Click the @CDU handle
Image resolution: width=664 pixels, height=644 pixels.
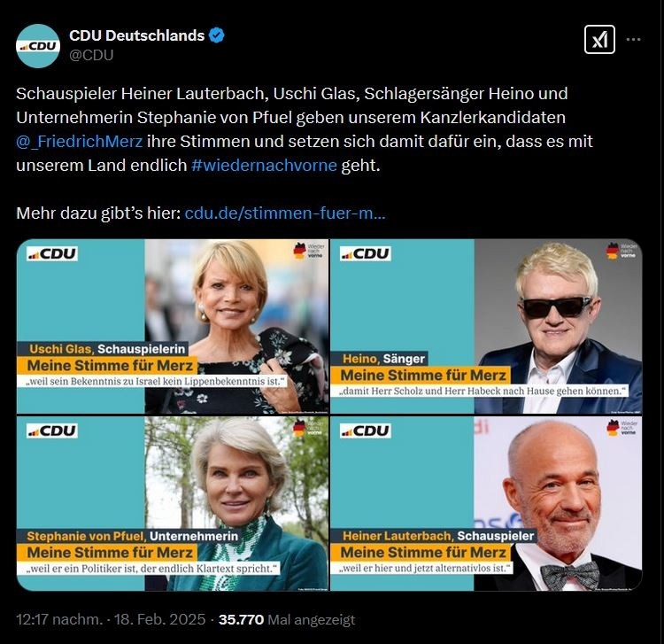point(91,56)
